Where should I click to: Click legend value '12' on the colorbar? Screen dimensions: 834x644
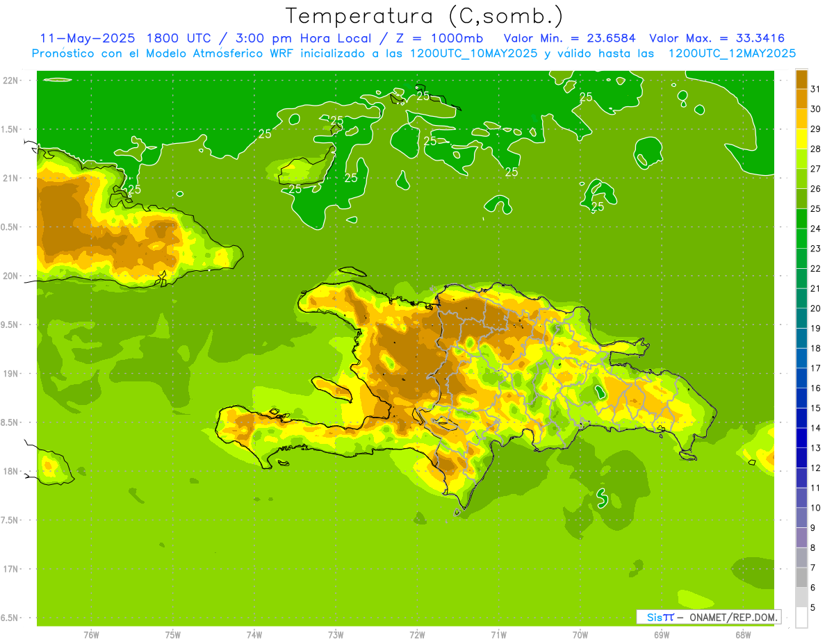[815, 468]
